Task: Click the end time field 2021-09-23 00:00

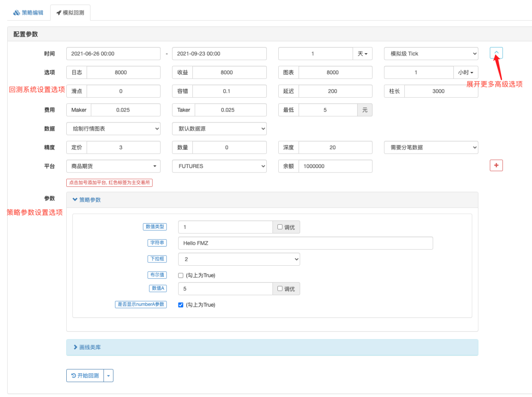Action: click(x=219, y=54)
